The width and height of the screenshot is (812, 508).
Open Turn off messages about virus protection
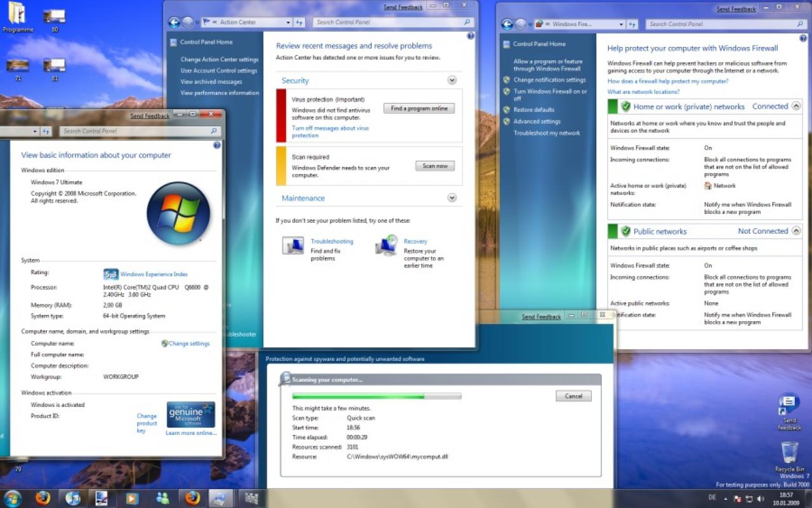(x=330, y=131)
